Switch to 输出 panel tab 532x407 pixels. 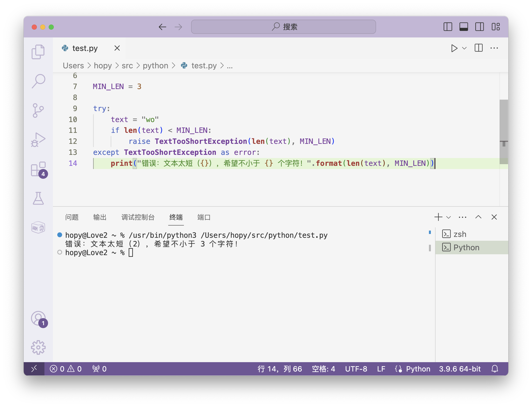pyautogui.click(x=100, y=217)
